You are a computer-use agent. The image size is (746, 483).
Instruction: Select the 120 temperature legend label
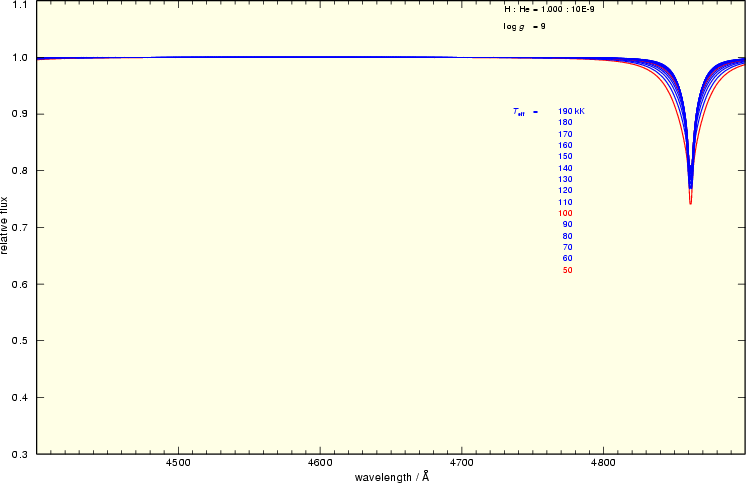pyautogui.click(x=565, y=190)
